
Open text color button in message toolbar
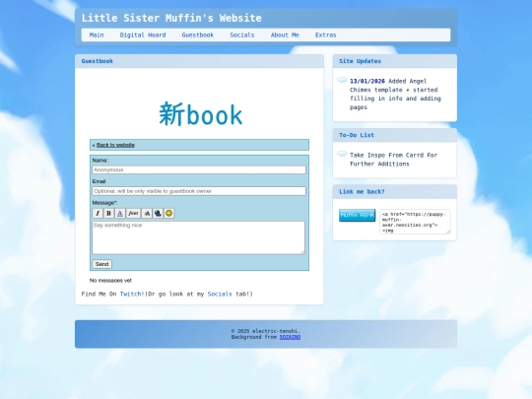120,213
